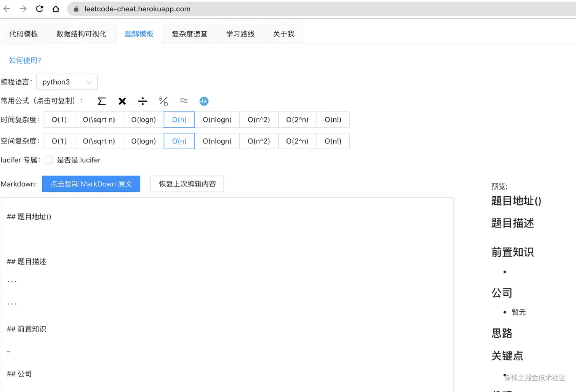Viewport: 576px width, 392px height.
Task: Set 时间复杂度 to O(2^n)
Action: (298, 120)
